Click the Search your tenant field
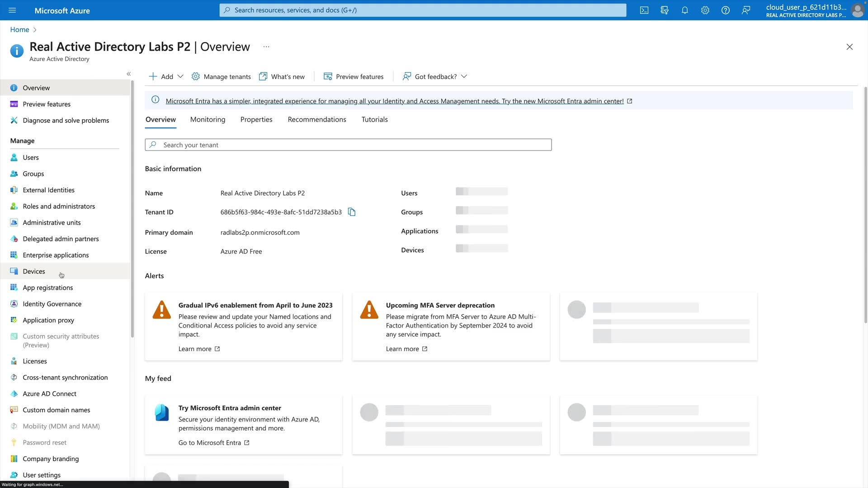 click(348, 145)
